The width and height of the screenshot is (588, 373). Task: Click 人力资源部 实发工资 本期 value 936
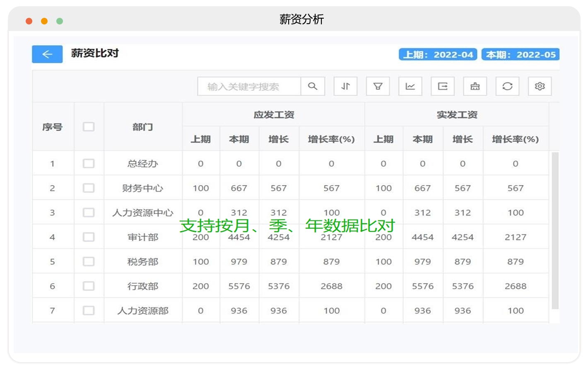click(423, 310)
